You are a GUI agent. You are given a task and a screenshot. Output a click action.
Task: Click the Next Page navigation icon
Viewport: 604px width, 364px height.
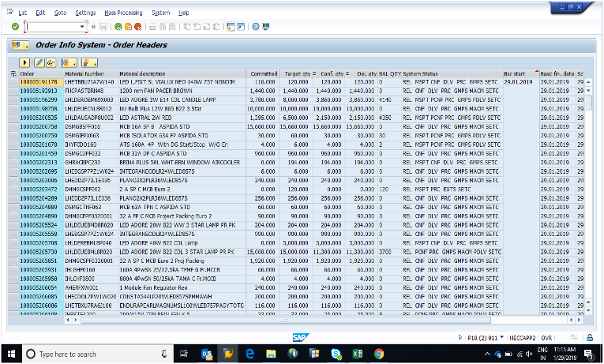click(x=207, y=27)
